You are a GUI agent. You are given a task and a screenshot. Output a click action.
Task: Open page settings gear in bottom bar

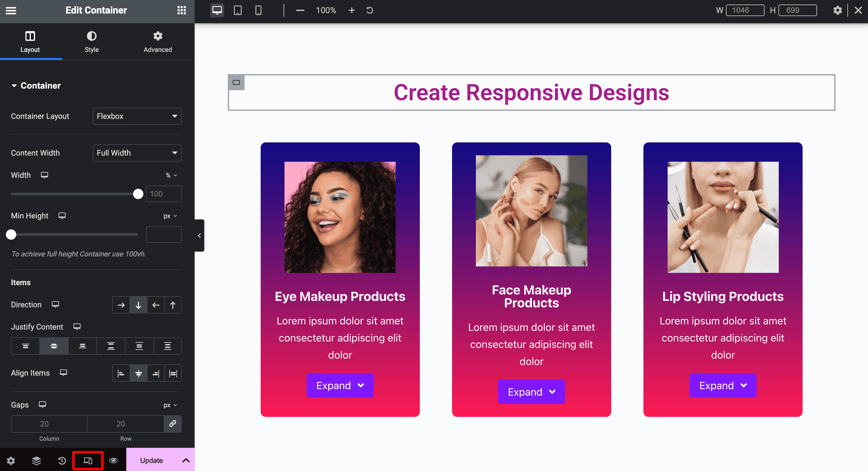point(11,460)
